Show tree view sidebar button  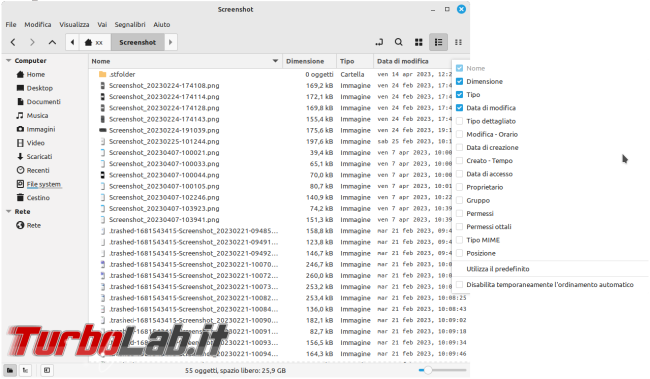pos(25,370)
